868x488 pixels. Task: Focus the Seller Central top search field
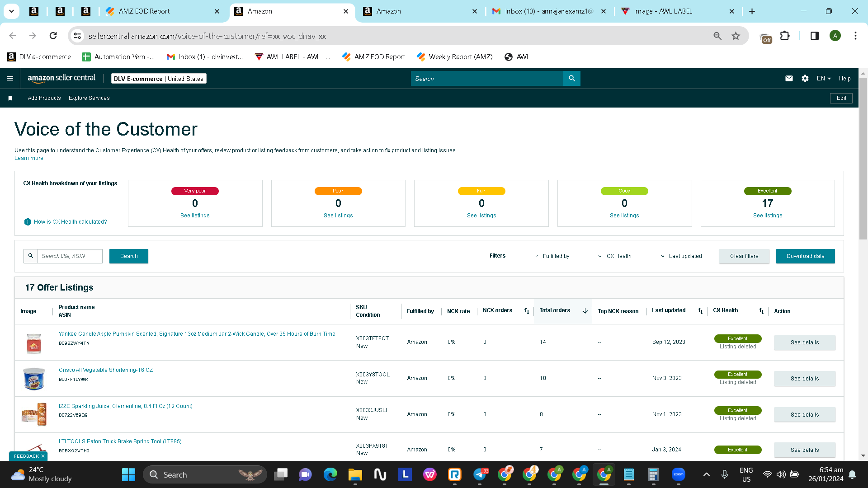click(487, 79)
